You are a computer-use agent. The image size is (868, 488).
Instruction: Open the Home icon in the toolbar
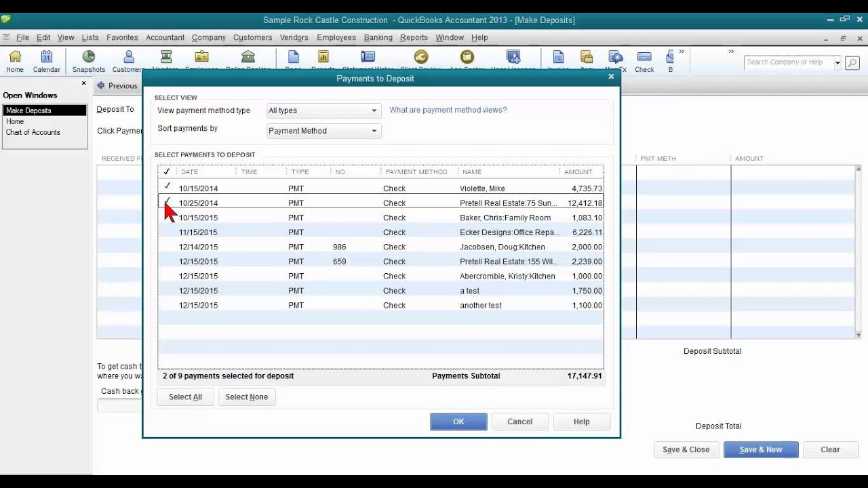coord(15,61)
